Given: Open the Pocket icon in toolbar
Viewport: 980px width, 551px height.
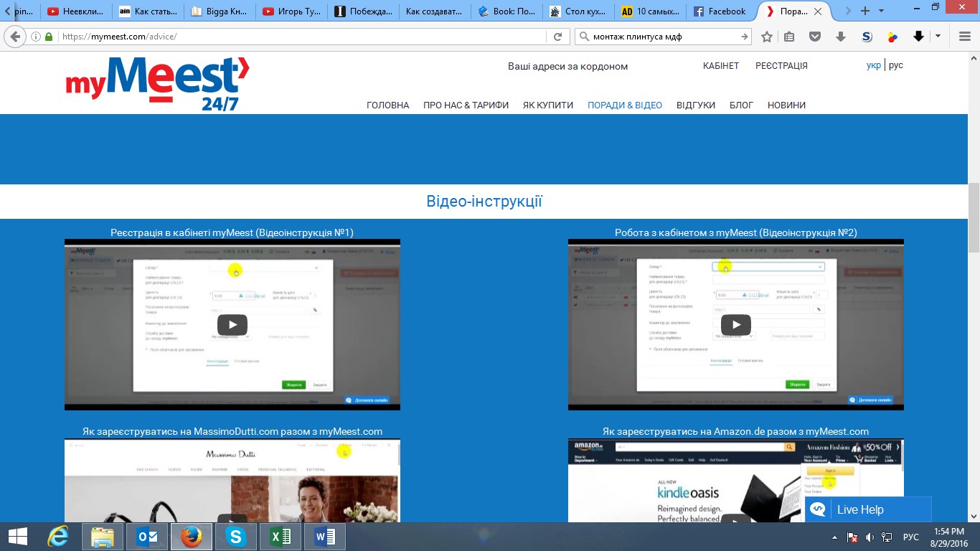Looking at the screenshot, I should (x=815, y=37).
